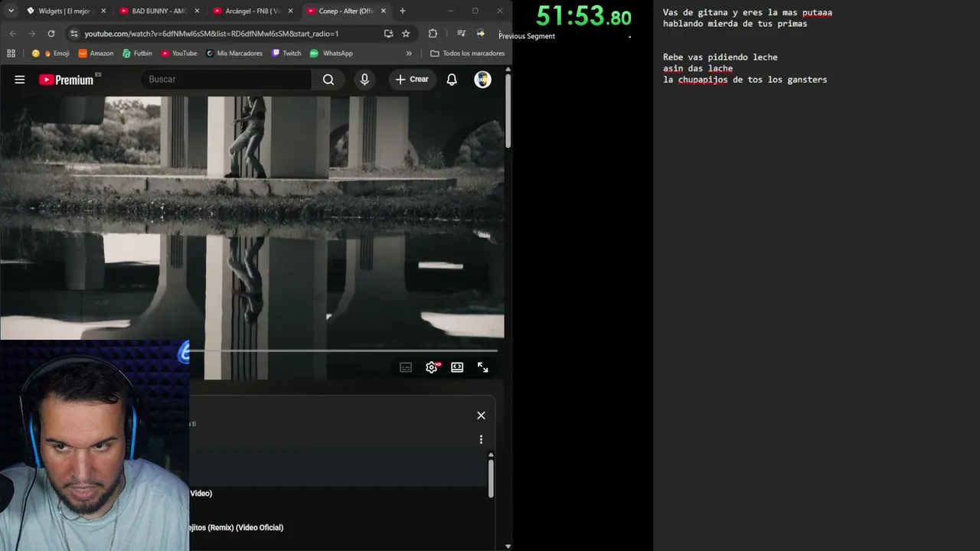
Task: Click the YouTube search magnifier button
Action: (328, 80)
